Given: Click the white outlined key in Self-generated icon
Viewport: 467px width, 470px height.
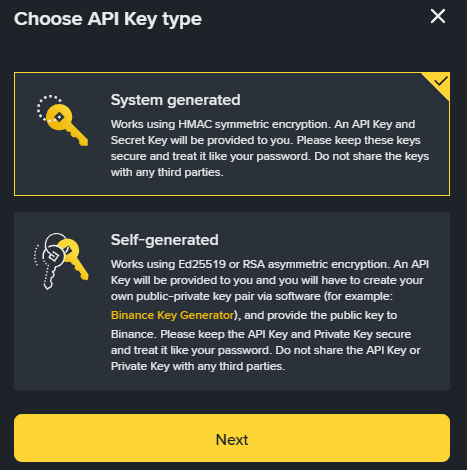Looking at the screenshot, I should 52,261.
